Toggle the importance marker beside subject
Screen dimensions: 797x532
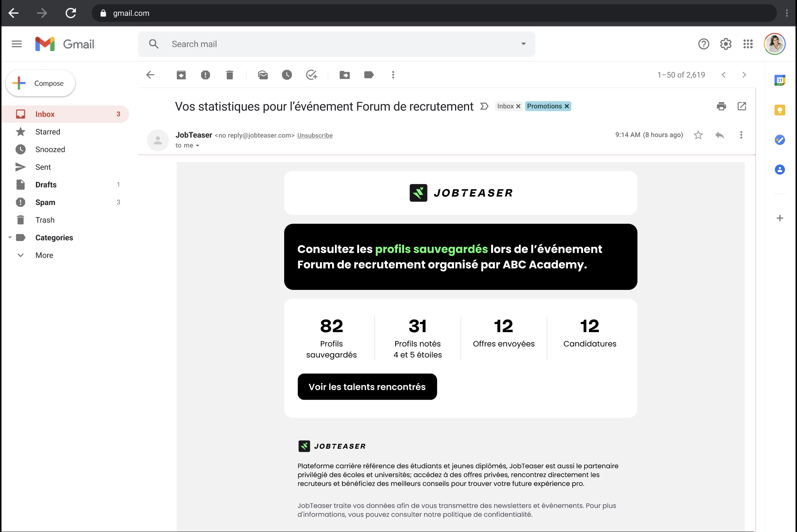click(x=485, y=106)
